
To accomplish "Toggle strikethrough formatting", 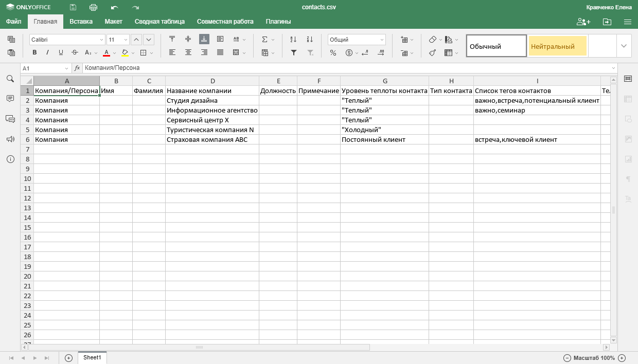I will click(x=75, y=52).
